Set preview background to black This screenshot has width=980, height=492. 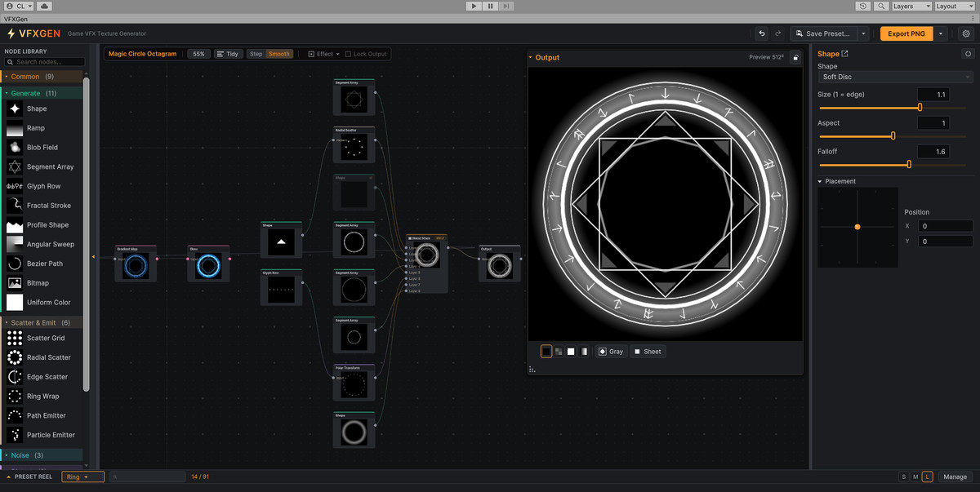pos(546,352)
